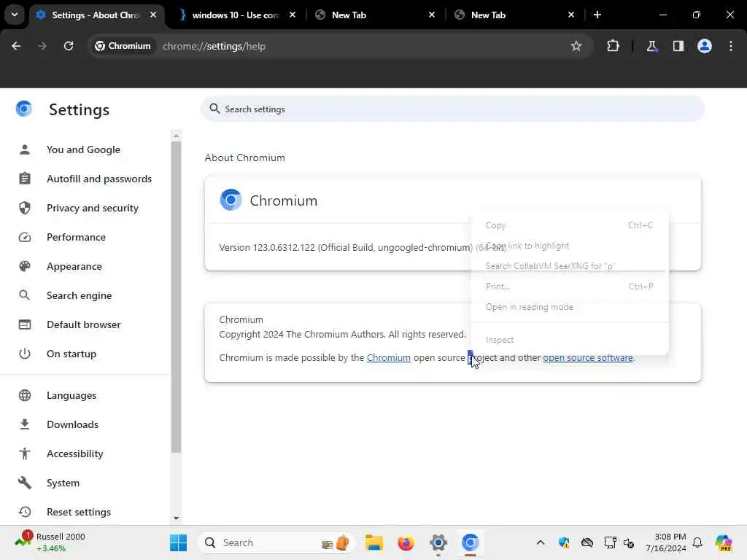Open the Windows Start menu
This screenshot has width=747, height=560.
pos(178,542)
